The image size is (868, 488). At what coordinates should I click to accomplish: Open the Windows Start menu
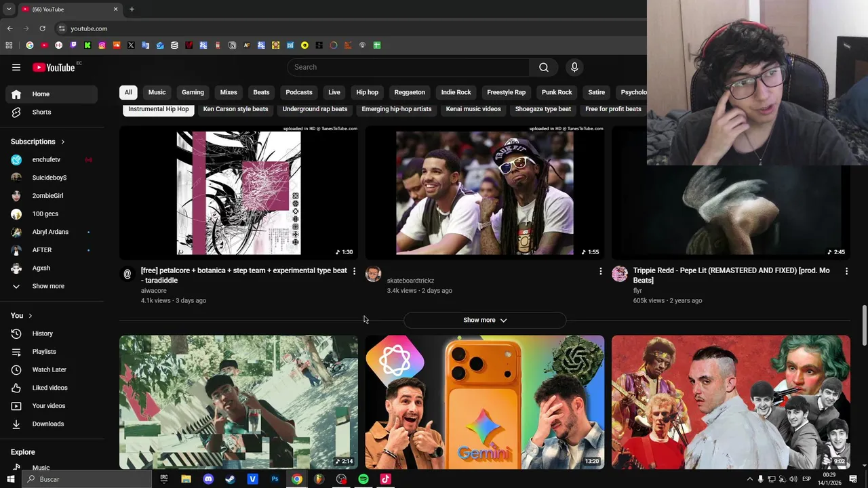10,479
